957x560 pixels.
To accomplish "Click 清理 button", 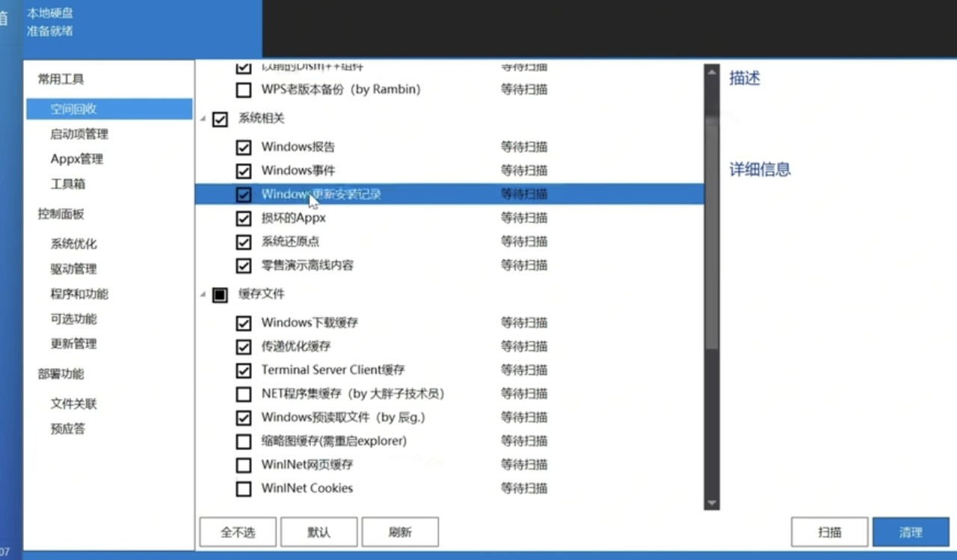I will click(911, 532).
